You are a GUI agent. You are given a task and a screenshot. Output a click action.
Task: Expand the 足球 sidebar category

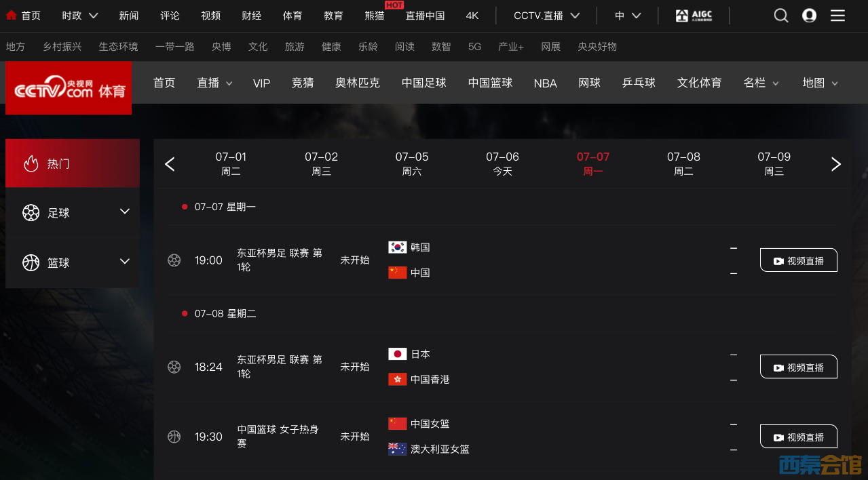click(73, 213)
